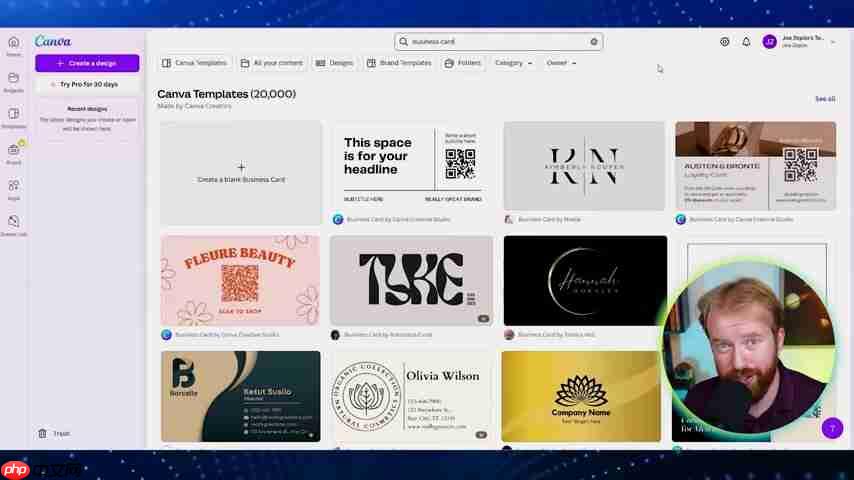Open the notifications bell

tap(746, 41)
